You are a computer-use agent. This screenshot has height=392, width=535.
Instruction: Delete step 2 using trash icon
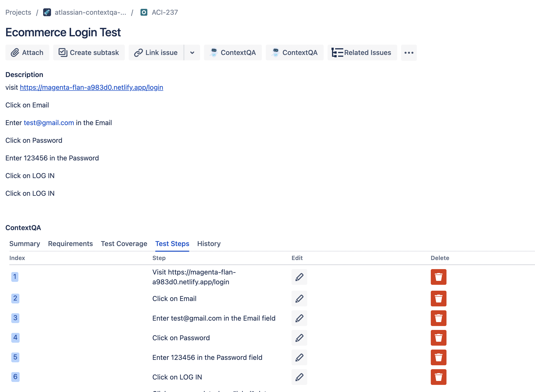coord(438,299)
